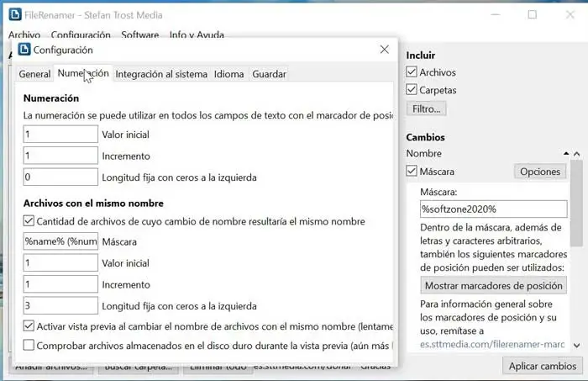This screenshot has height=381, width=588.
Task: Open the Idioma tab
Action: 228,74
